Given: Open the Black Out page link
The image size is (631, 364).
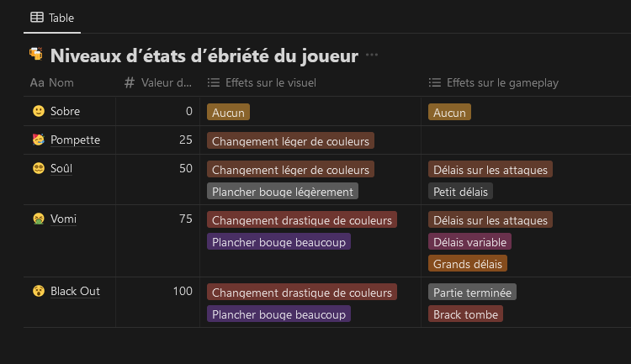Looking at the screenshot, I should pos(75,291).
